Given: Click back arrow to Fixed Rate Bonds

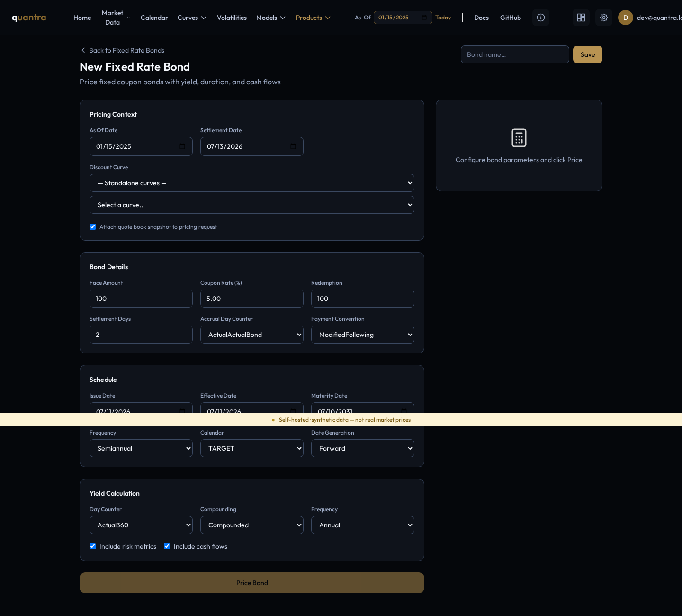Looking at the screenshot, I should pos(83,50).
